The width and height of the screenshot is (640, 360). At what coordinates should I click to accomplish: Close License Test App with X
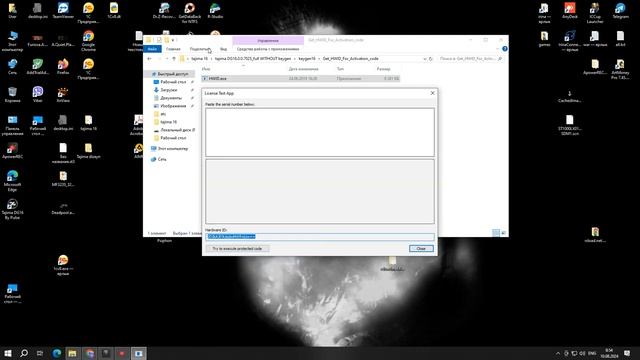pos(432,93)
